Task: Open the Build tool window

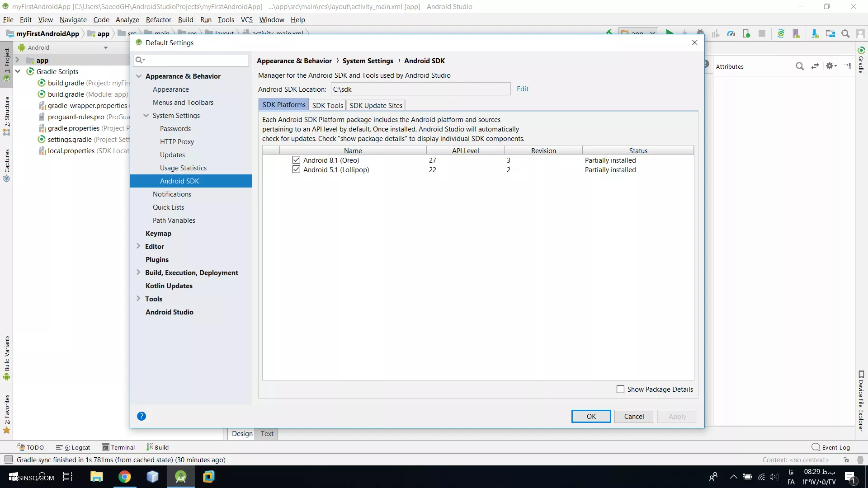Action: click(x=157, y=447)
